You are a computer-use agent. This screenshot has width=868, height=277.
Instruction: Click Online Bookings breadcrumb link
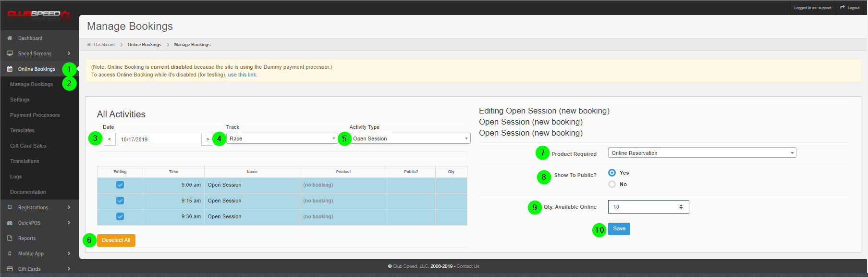click(x=145, y=45)
